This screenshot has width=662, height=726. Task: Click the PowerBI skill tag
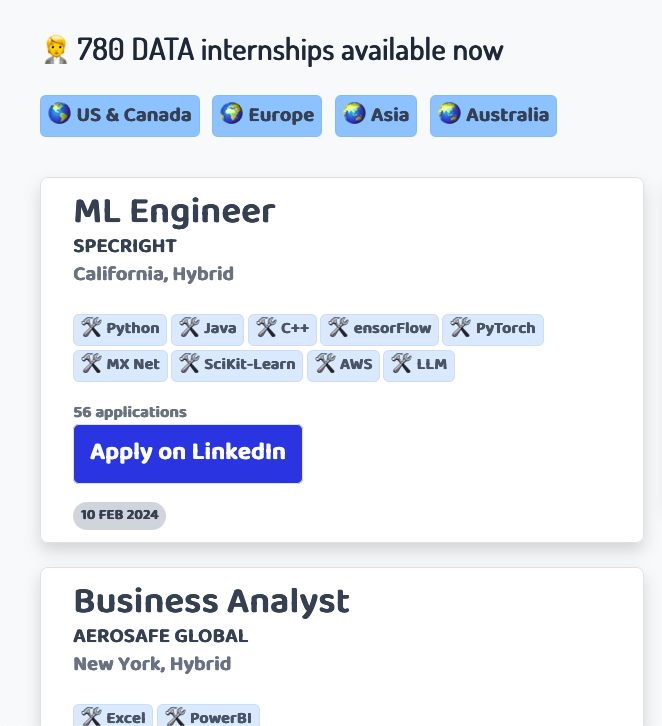click(208, 716)
